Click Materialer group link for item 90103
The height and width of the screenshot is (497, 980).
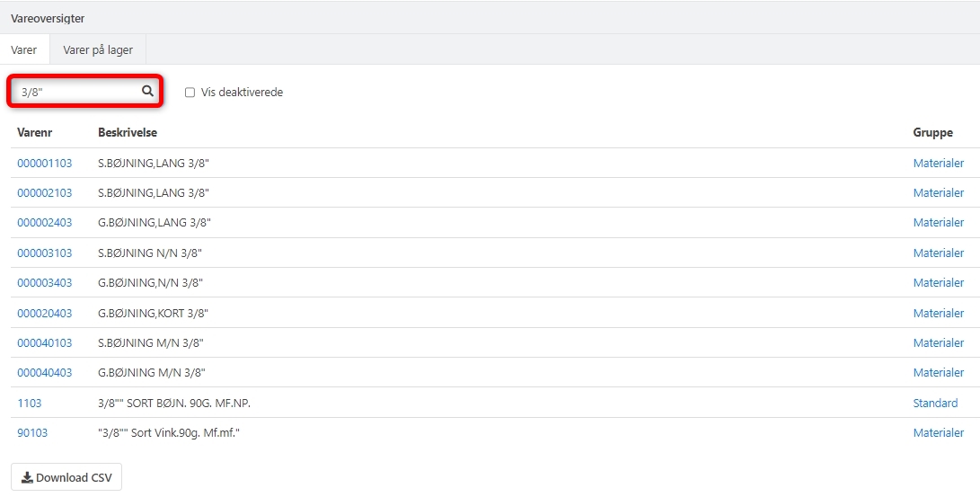(938, 433)
